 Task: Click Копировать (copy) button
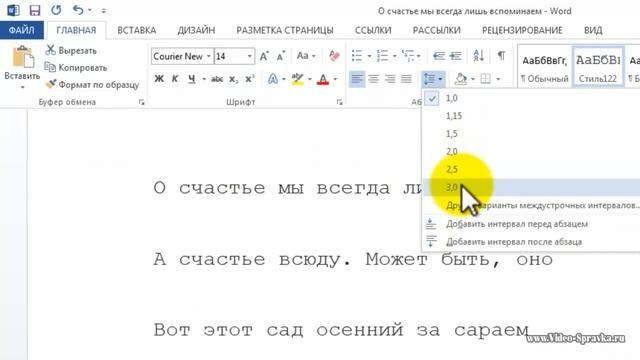point(76,67)
